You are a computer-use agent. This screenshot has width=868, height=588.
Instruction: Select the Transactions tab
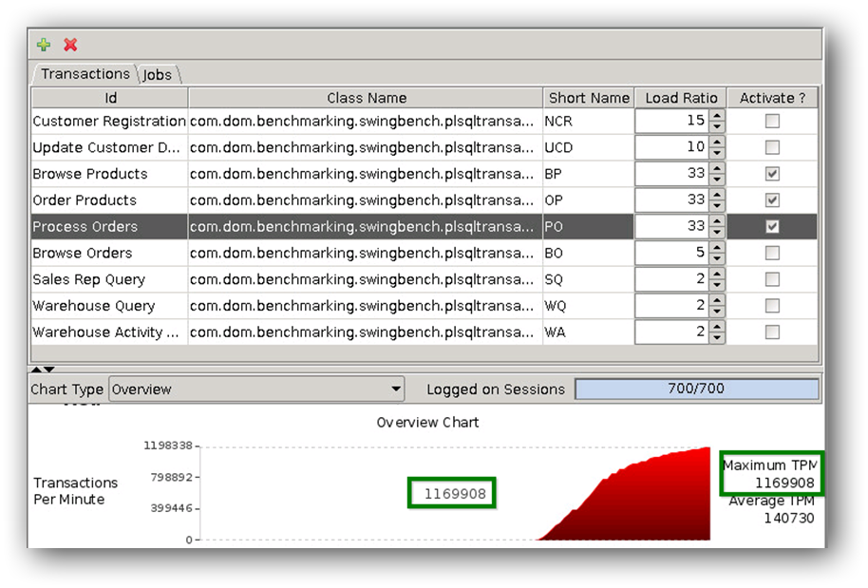pos(85,74)
